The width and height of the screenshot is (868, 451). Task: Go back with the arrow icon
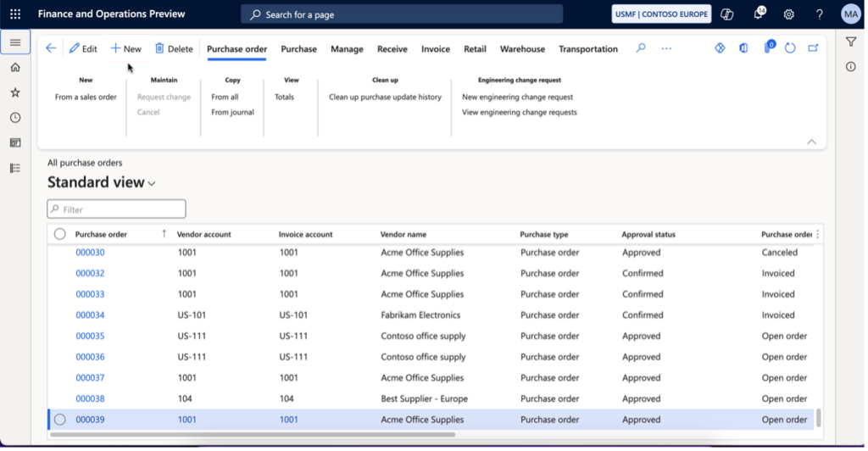pos(51,48)
